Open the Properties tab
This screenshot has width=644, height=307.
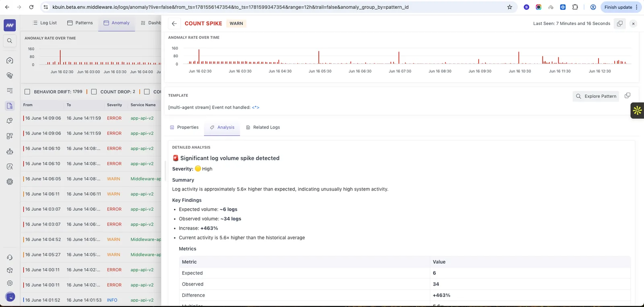click(184, 127)
